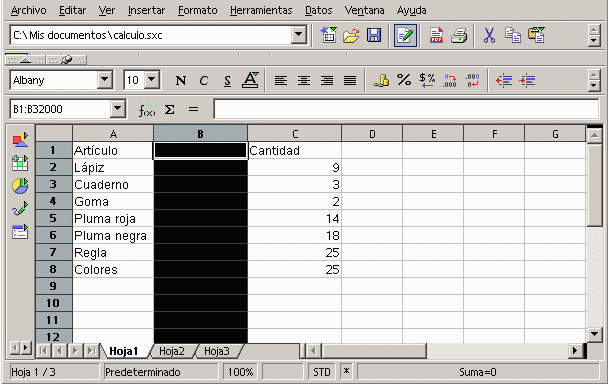Click the Sum sigma icon
608x384 pixels.
170,110
